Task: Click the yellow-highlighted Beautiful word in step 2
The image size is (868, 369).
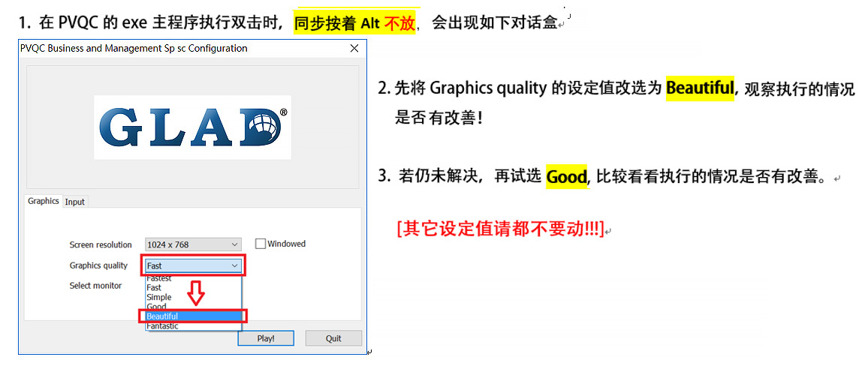Action: pos(700,88)
